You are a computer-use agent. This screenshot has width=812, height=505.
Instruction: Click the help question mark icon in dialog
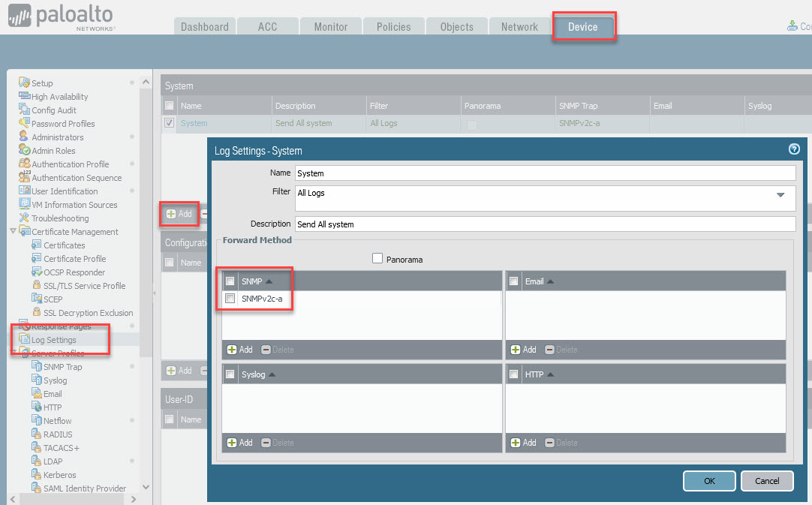(794, 149)
